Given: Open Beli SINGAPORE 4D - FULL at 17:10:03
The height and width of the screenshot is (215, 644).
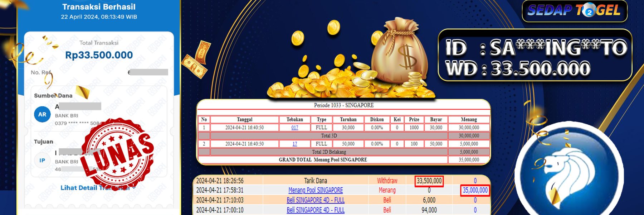Looking at the screenshot, I should click(x=316, y=200).
